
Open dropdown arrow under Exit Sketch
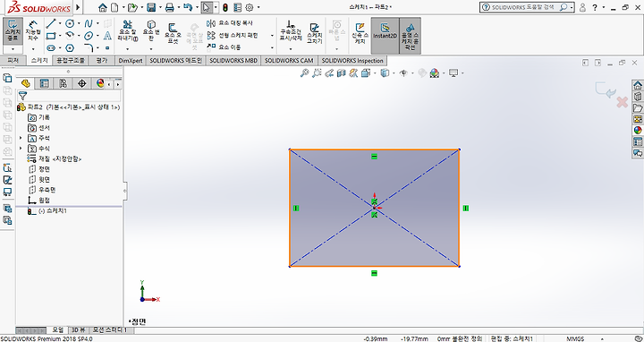[13, 49]
